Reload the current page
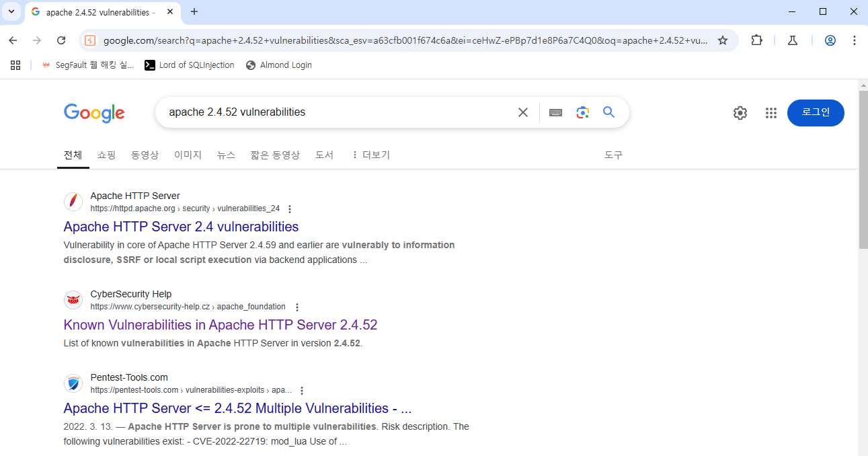The image size is (868, 456). click(61, 40)
